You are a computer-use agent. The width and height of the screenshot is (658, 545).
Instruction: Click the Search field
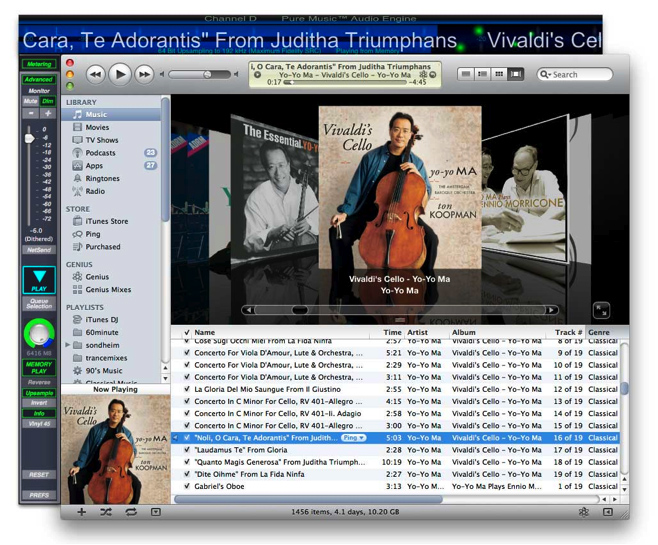(x=574, y=74)
